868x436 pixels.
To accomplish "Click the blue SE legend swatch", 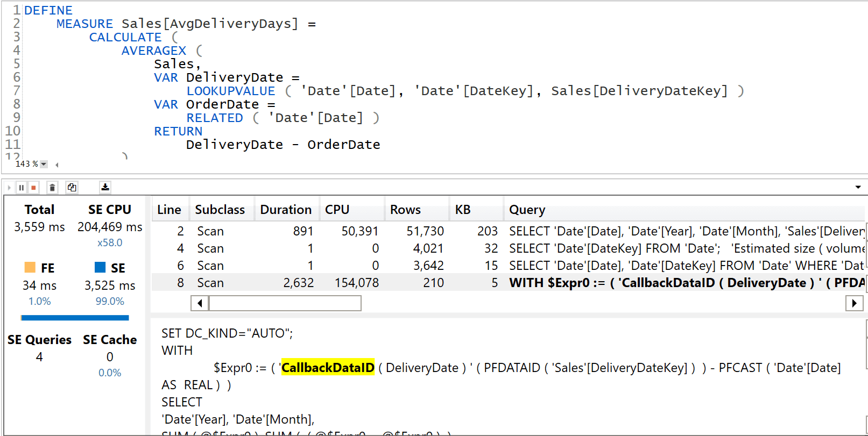I will pos(100,267).
